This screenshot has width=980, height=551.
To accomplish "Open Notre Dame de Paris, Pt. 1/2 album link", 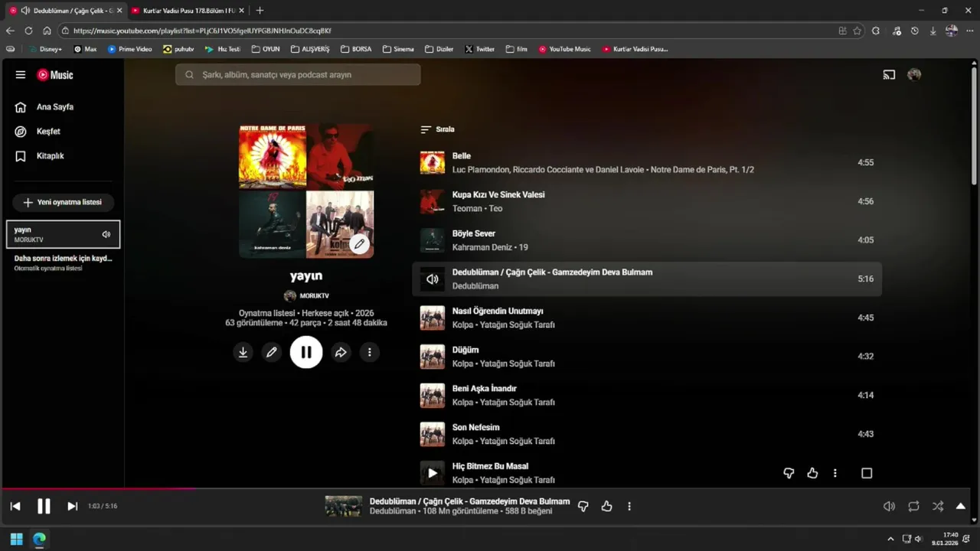I will [x=702, y=170].
